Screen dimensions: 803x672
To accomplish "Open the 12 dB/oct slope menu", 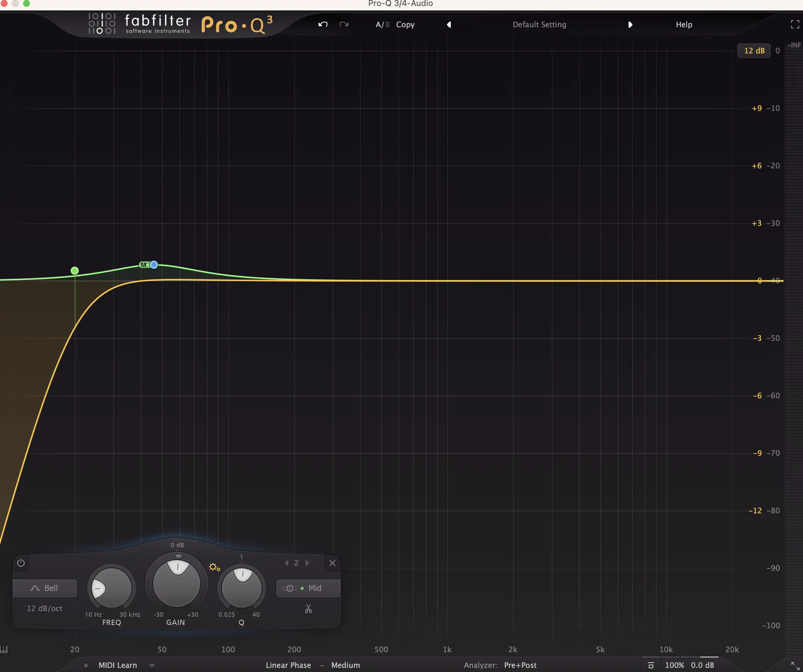I will (44, 608).
